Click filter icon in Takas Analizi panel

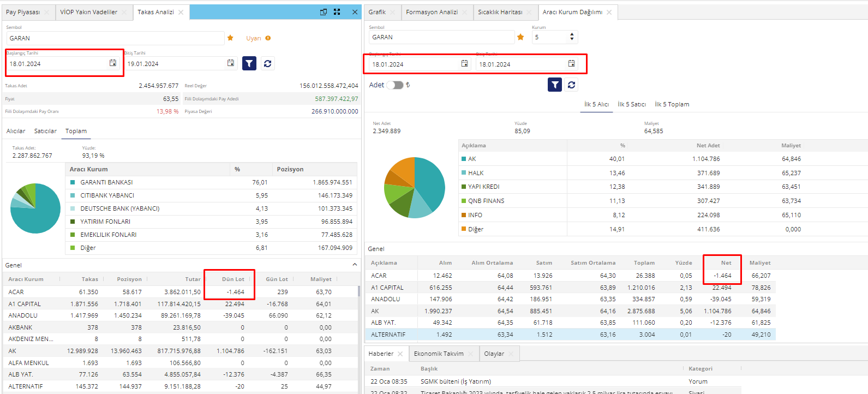(249, 64)
